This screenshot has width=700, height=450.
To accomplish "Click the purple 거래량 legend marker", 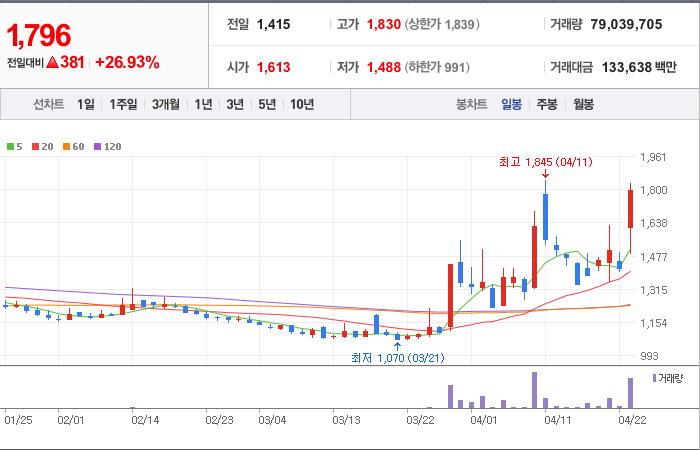I will (x=654, y=378).
